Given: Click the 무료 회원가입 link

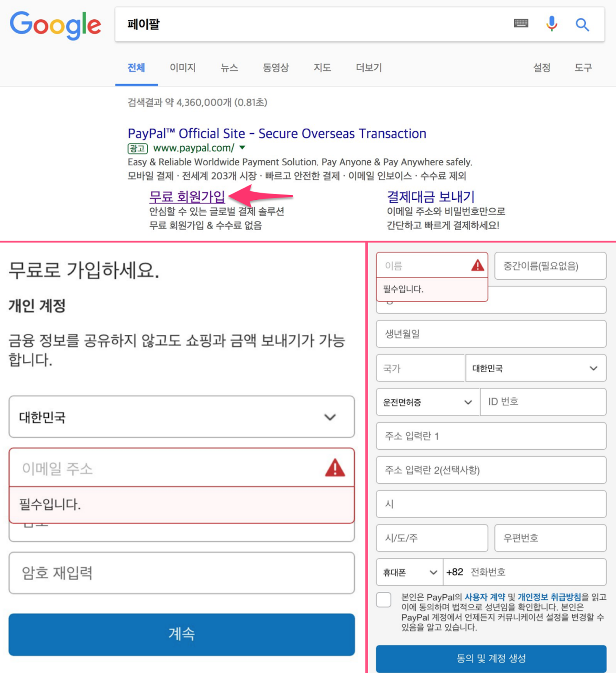Looking at the screenshot, I should point(187,196).
